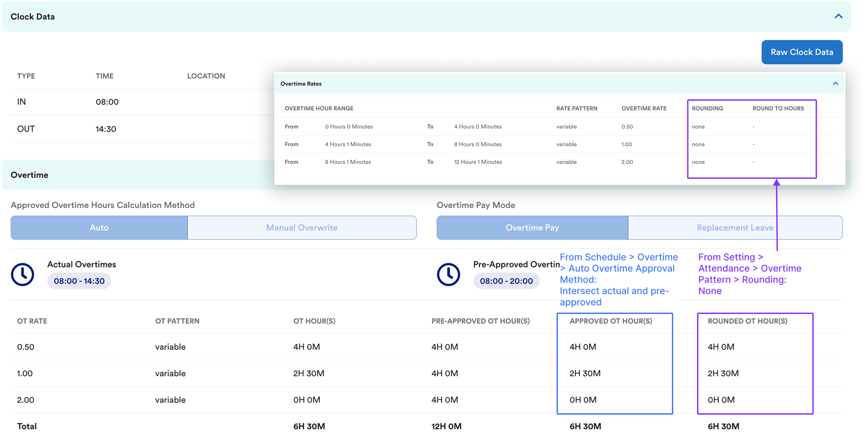Click the 2H 30M OT hours for rate 1.00
868x442 pixels.
point(309,374)
